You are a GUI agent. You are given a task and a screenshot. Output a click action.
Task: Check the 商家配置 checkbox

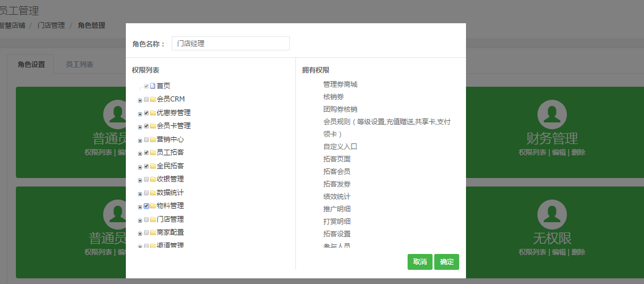(x=146, y=233)
